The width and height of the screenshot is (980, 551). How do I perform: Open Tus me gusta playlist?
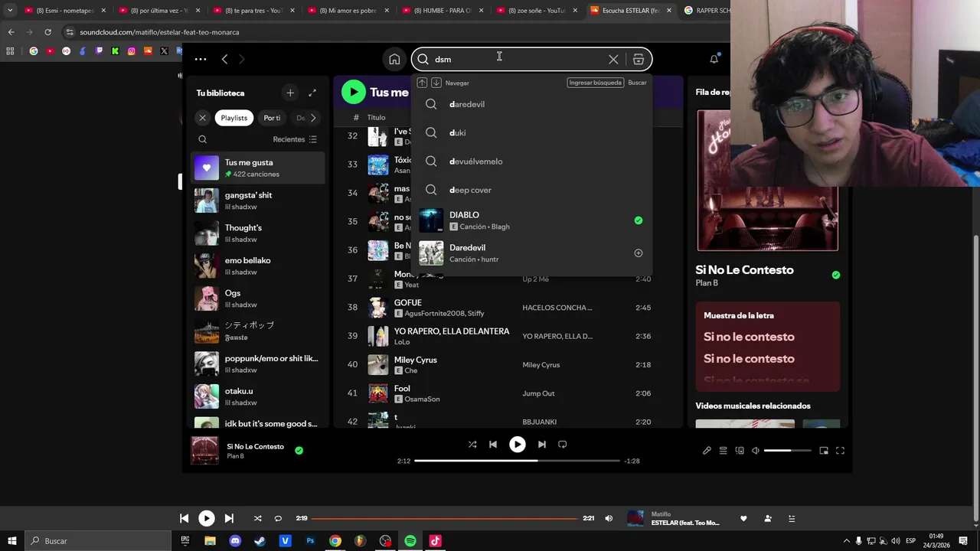pos(258,168)
